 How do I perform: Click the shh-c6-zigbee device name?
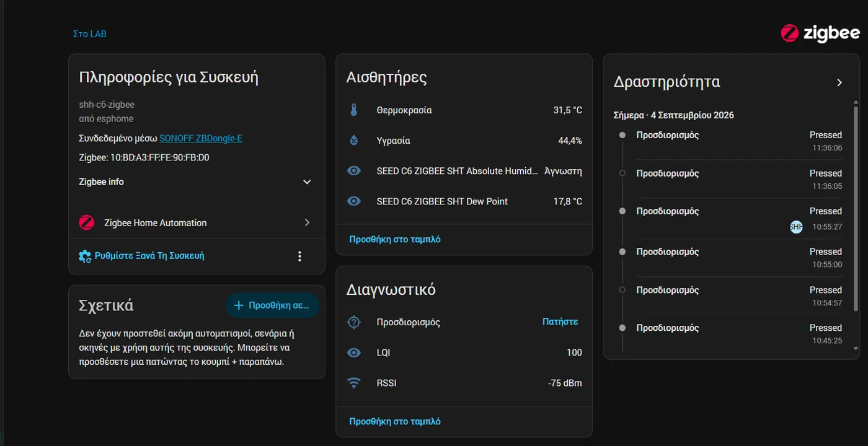pyautogui.click(x=107, y=105)
